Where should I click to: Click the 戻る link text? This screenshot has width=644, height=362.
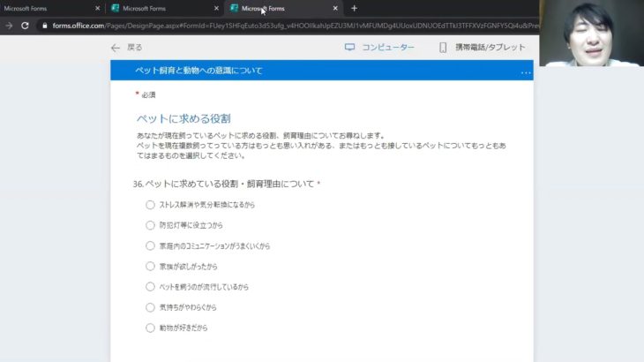pyautogui.click(x=134, y=48)
